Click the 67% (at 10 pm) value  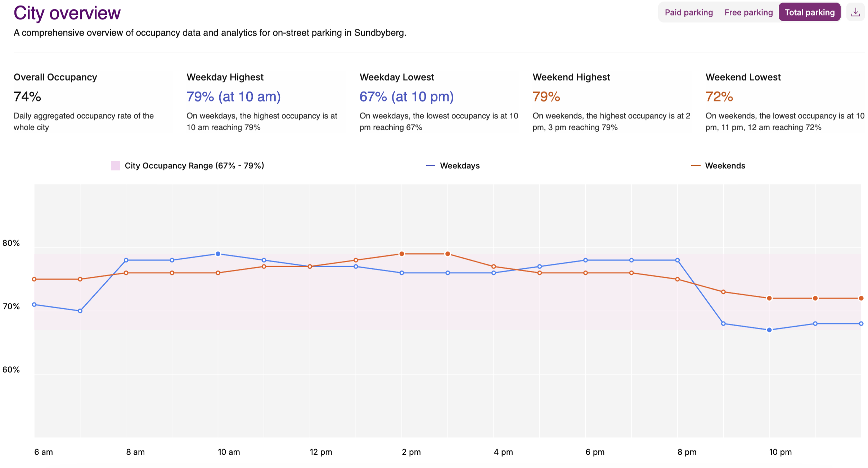coord(406,97)
